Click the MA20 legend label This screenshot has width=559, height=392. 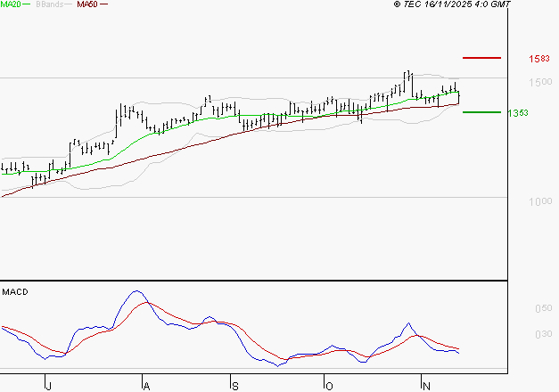[x=11, y=4]
